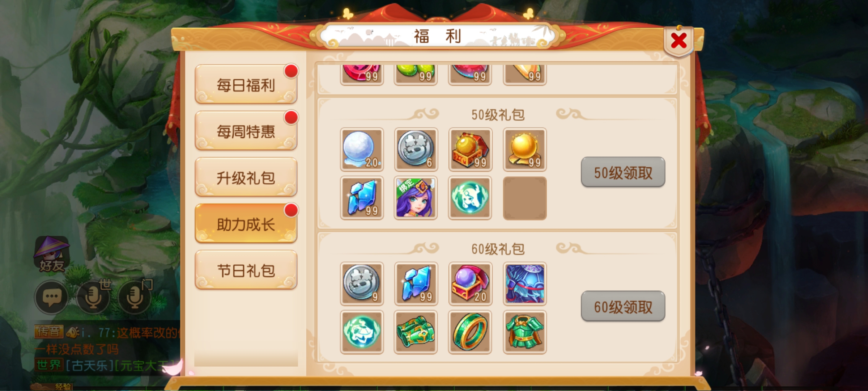The width and height of the screenshot is (868, 391).
Task: Toggle the 门 sect voice microphone
Action: click(136, 297)
